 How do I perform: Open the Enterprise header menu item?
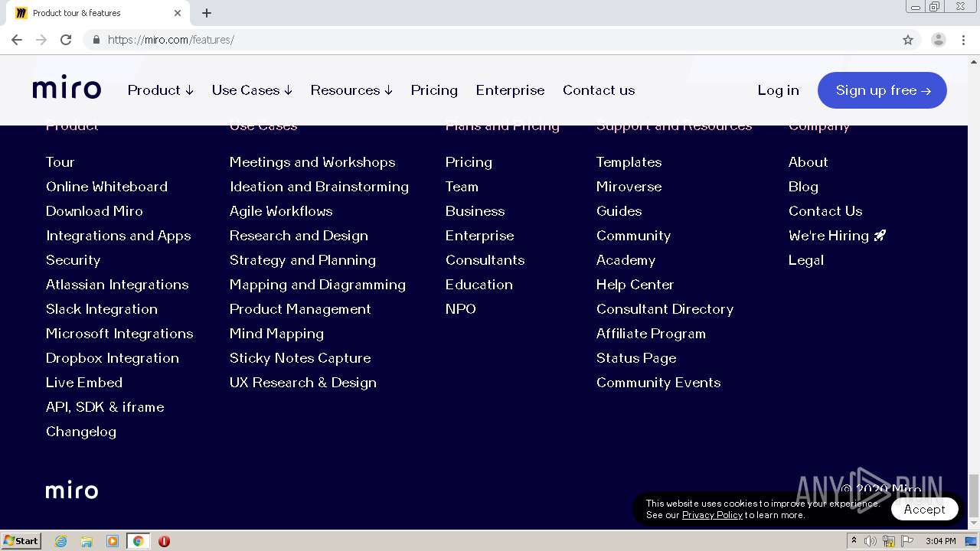click(x=510, y=90)
